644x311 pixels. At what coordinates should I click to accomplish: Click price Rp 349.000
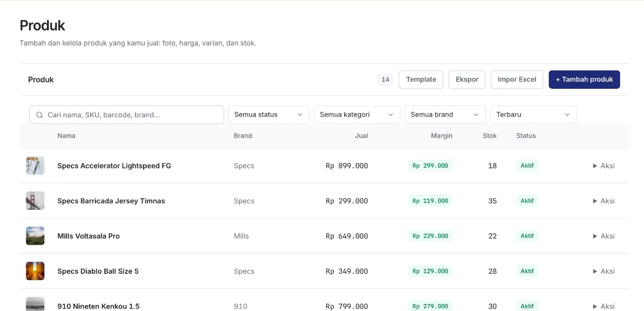click(x=347, y=271)
